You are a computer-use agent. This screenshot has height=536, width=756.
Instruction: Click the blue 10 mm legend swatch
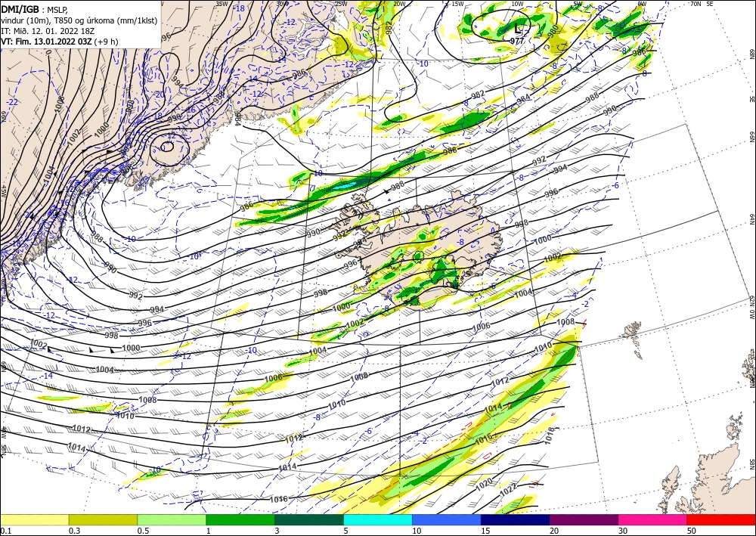(447, 519)
